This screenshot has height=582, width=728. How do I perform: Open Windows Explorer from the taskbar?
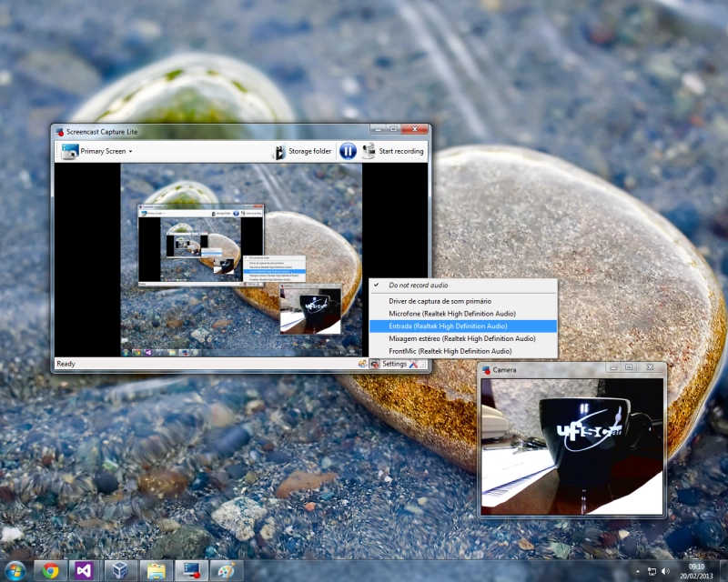(156, 570)
